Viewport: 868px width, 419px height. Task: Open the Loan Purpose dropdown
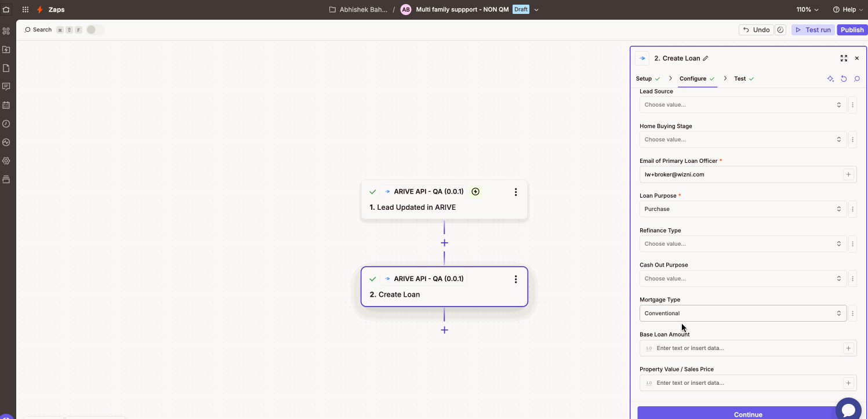click(743, 209)
